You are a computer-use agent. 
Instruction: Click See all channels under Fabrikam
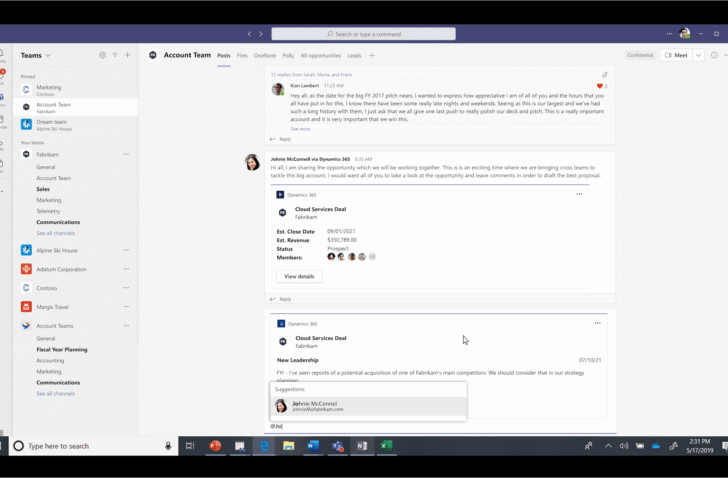56,233
